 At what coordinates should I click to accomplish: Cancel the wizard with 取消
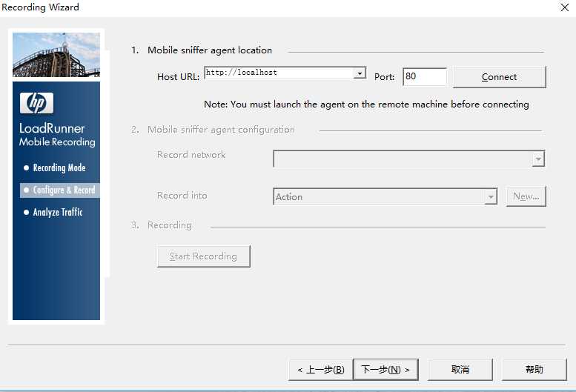pyautogui.click(x=460, y=370)
